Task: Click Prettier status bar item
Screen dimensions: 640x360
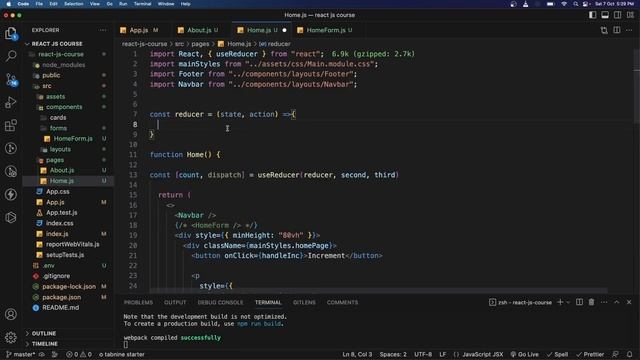Action: tap(590, 354)
